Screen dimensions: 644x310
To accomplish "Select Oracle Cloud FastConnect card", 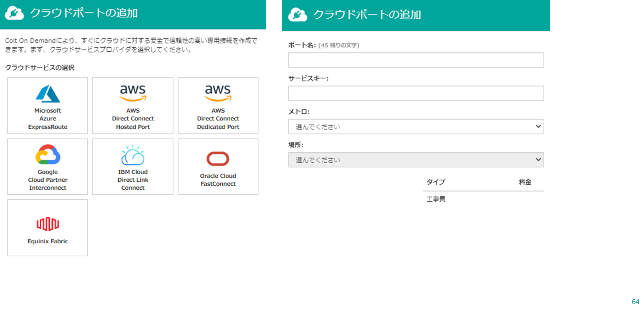I will (x=218, y=167).
